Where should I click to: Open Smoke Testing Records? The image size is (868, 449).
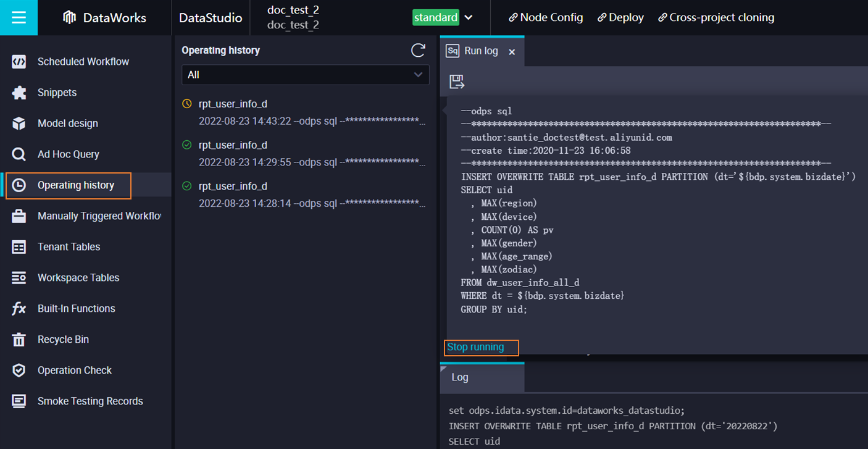[90, 401]
